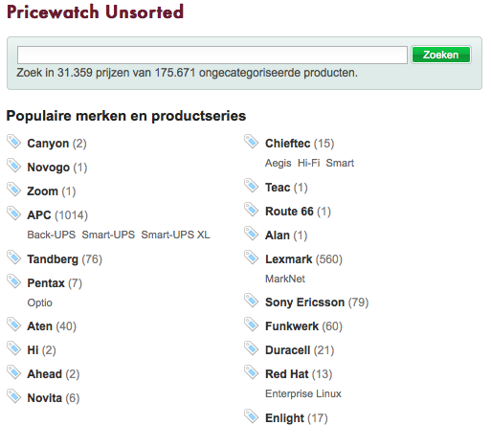Select the Smart-UPS XL series link

tap(175, 235)
